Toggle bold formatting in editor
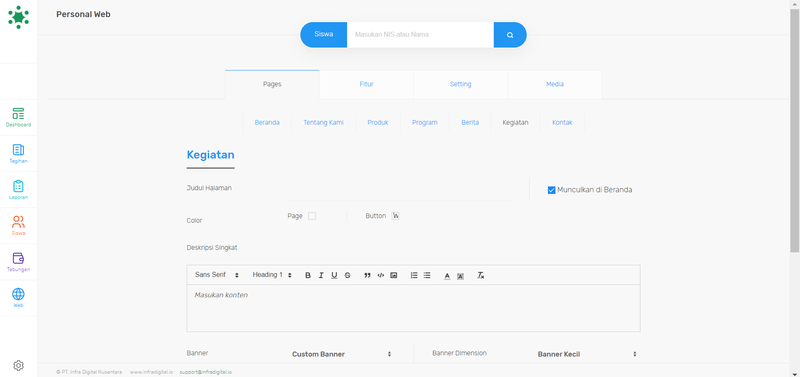 click(x=308, y=275)
